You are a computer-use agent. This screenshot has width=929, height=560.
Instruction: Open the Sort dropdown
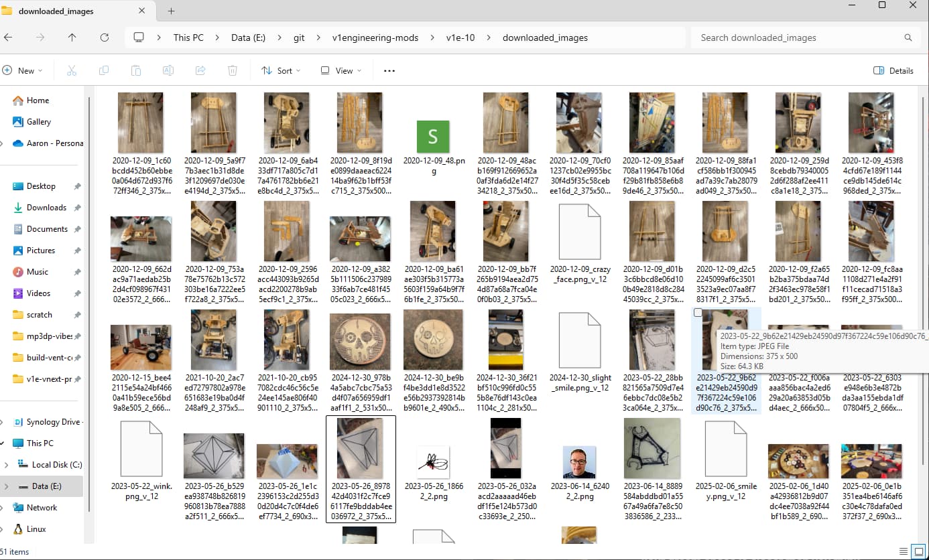coord(281,70)
